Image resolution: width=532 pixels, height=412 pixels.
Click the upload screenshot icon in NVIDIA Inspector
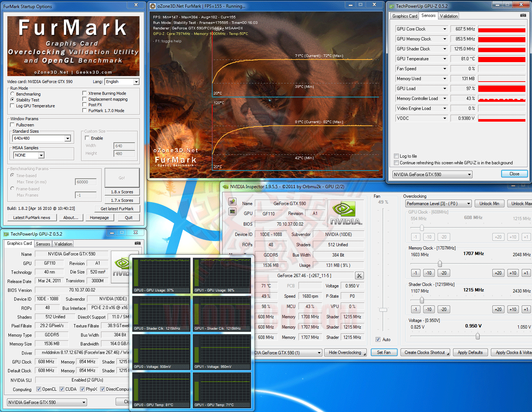click(232, 201)
